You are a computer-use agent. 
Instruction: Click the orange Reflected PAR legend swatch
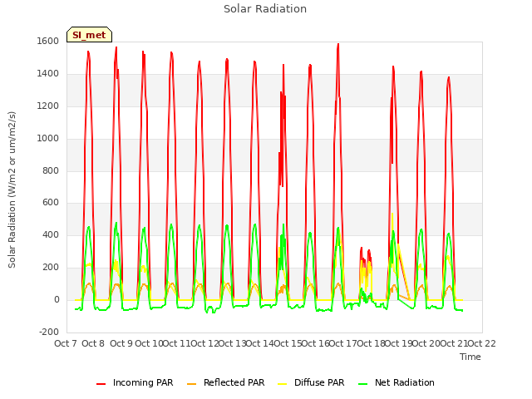[x=192, y=384]
